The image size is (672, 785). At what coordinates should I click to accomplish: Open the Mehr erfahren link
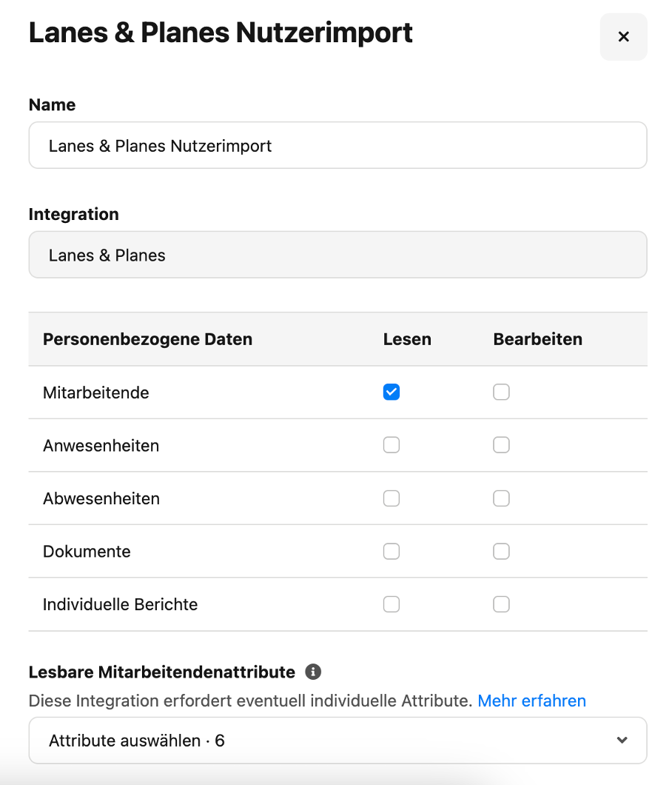click(x=531, y=701)
